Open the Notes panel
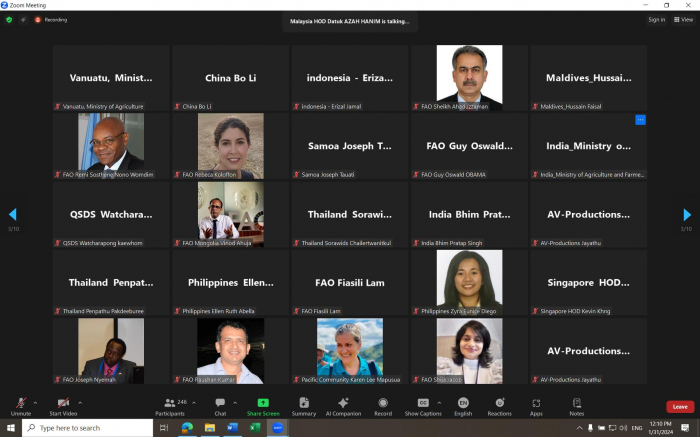This screenshot has width=700, height=437. click(x=576, y=404)
